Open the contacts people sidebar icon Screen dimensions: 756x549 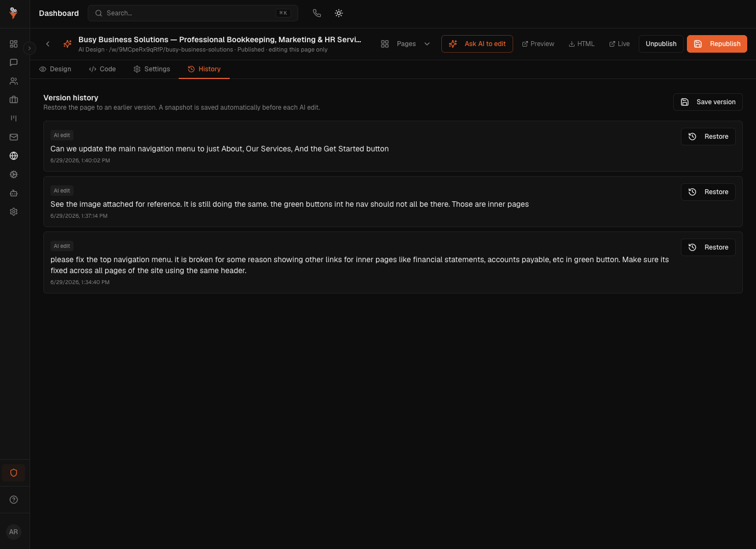14,81
